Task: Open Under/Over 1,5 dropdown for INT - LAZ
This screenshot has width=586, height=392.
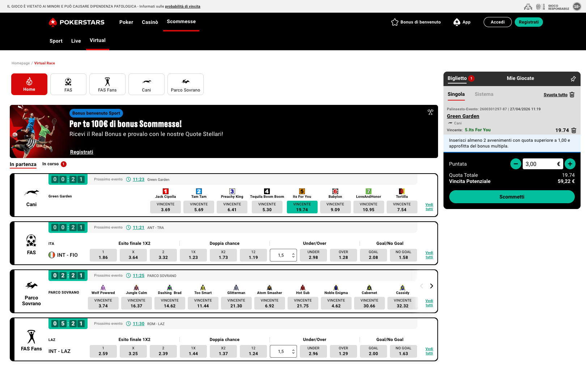Action: coord(283,351)
